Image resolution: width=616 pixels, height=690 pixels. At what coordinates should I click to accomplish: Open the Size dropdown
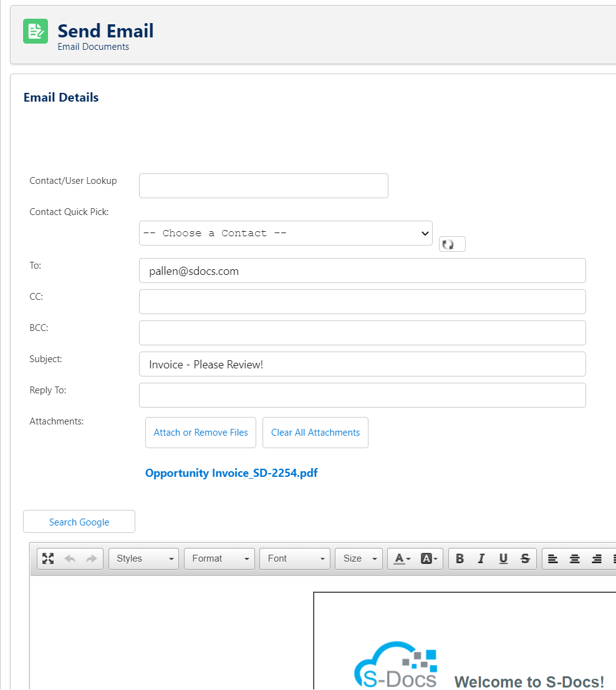(359, 558)
